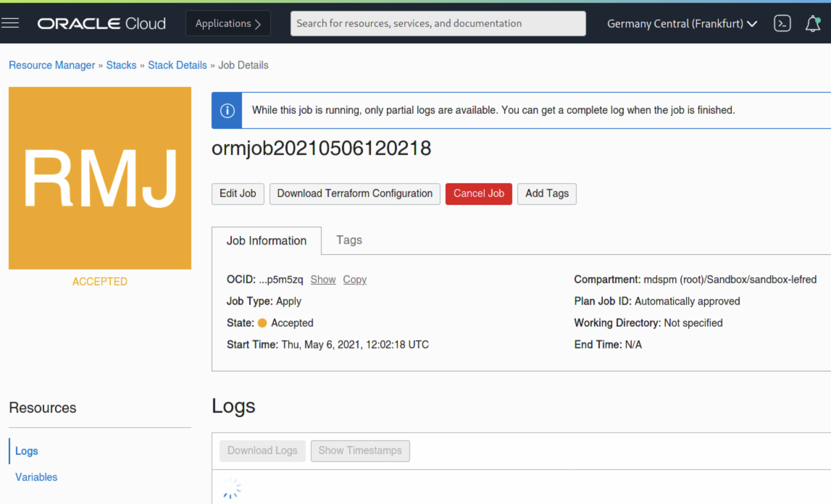This screenshot has width=831, height=504.
Task: Click the Oracle Cloud logo
Action: click(101, 24)
